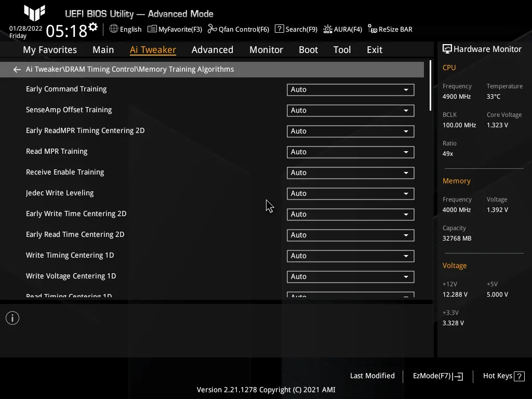Open Early Command Training dropdown
Viewport: 532px width, 399px height.
pos(351,90)
